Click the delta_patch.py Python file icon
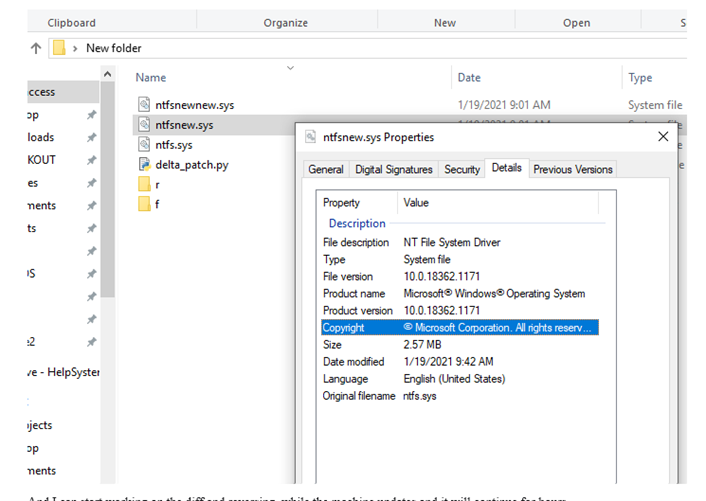706x501 pixels. pyautogui.click(x=144, y=164)
